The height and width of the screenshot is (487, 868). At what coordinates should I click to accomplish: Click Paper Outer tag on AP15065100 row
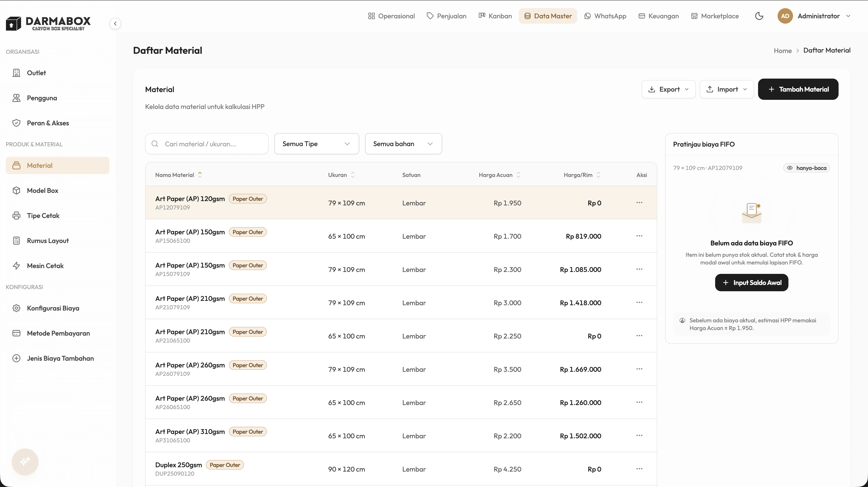pyautogui.click(x=248, y=232)
